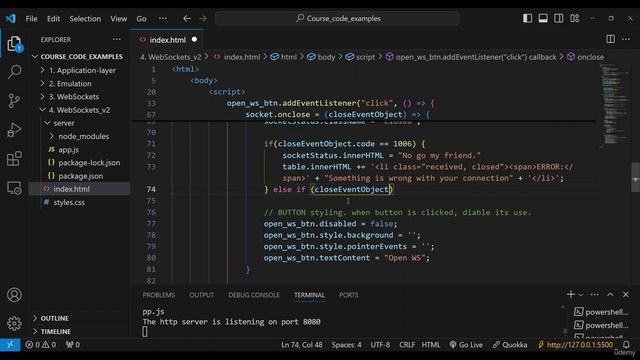This screenshot has height=360, width=640.
Task: Open the File menu
Action: pos(31,19)
